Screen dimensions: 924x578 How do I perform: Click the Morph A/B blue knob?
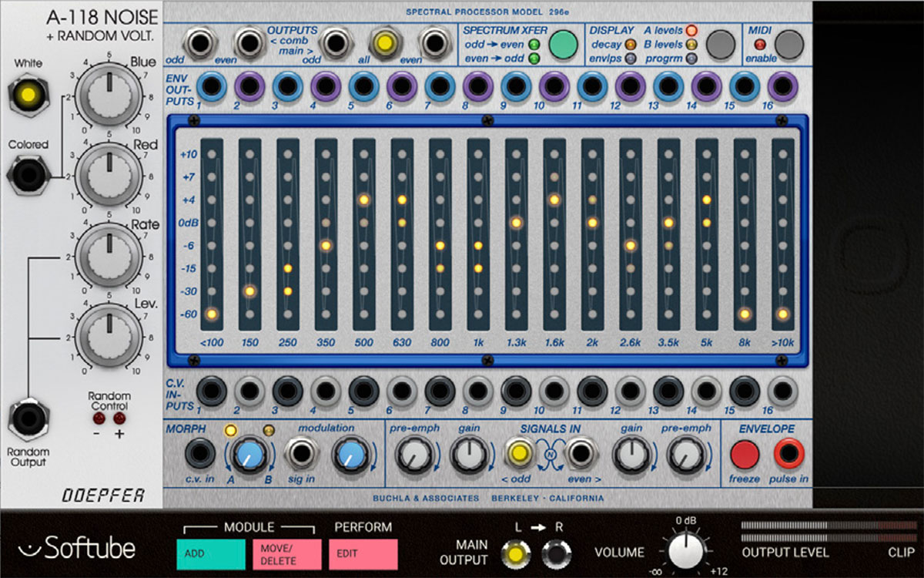(x=249, y=455)
